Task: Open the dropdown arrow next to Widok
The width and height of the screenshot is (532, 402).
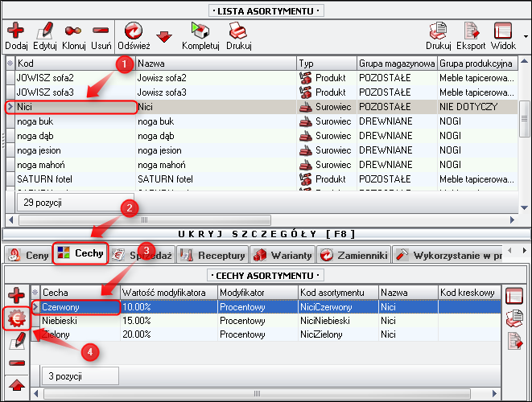Action: click(x=525, y=36)
